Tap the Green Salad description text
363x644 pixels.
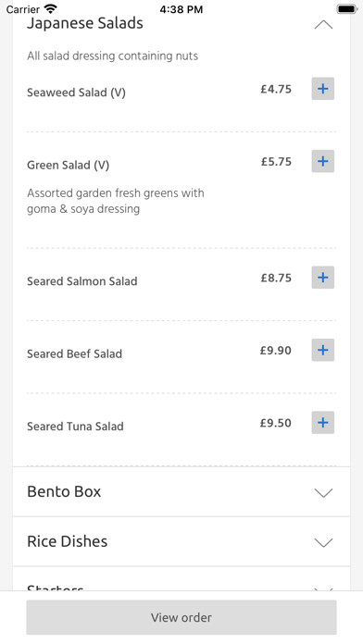point(116,201)
